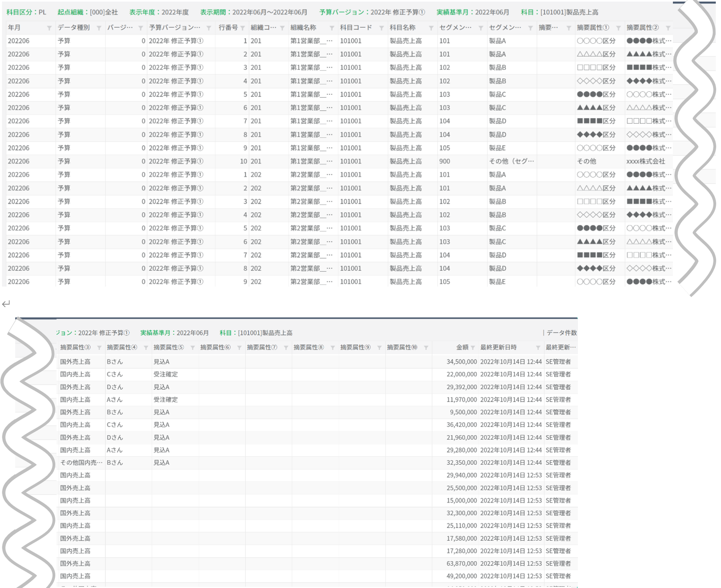Open filter for 年月 column
The height and width of the screenshot is (588, 721).
point(49,28)
